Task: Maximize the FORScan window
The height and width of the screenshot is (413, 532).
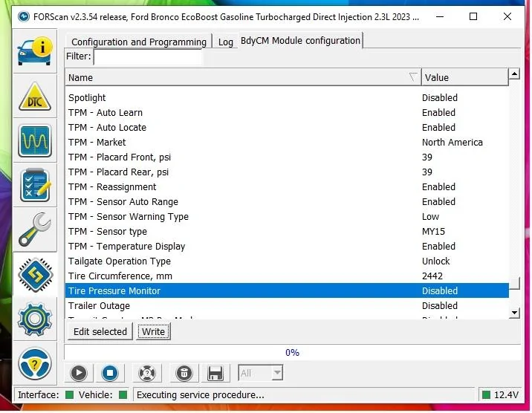Action: click(473, 16)
